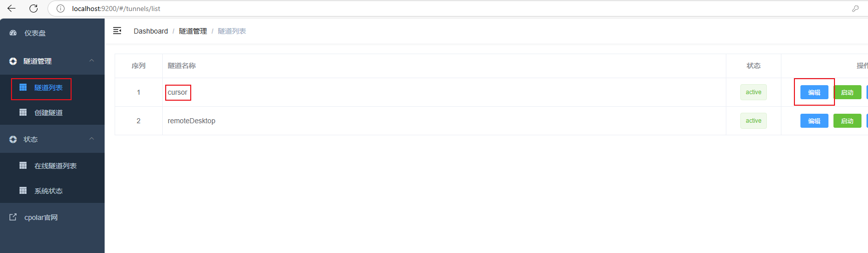Edit the remoteDesktop tunnel
The width and height of the screenshot is (868, 253).
click(x=814, y=121)
